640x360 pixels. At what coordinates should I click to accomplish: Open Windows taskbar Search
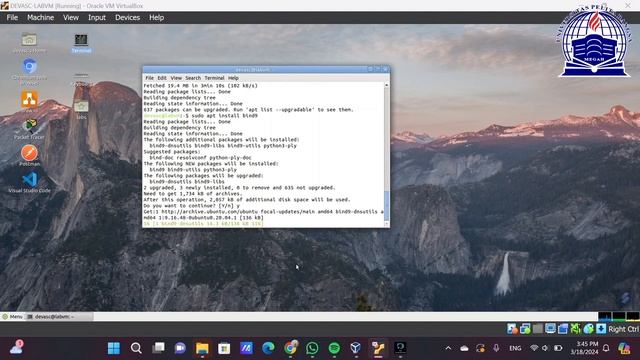(136, 348)
